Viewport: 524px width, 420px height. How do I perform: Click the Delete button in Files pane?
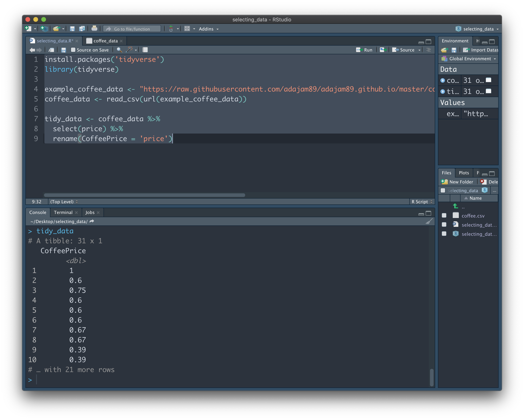489,182
